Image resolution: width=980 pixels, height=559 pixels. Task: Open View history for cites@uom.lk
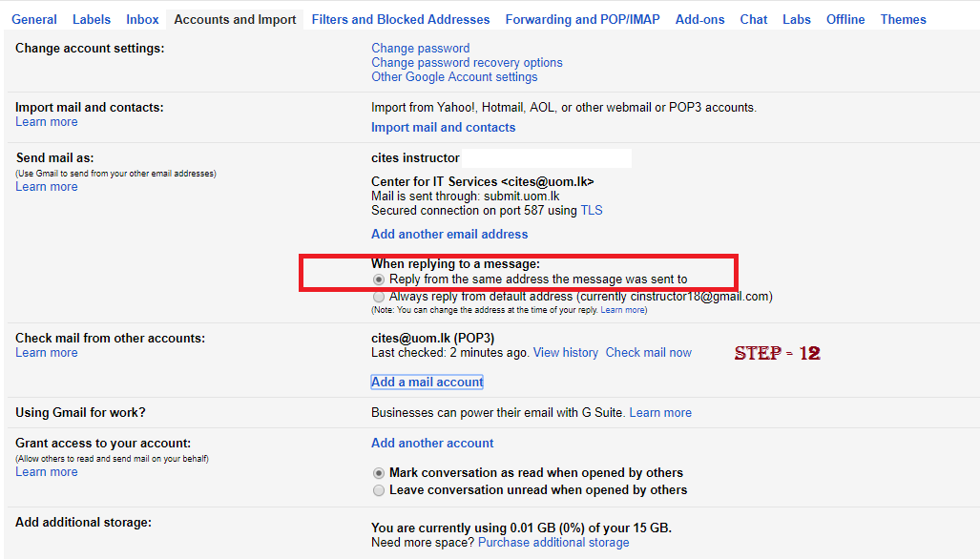tap(566, 352)
